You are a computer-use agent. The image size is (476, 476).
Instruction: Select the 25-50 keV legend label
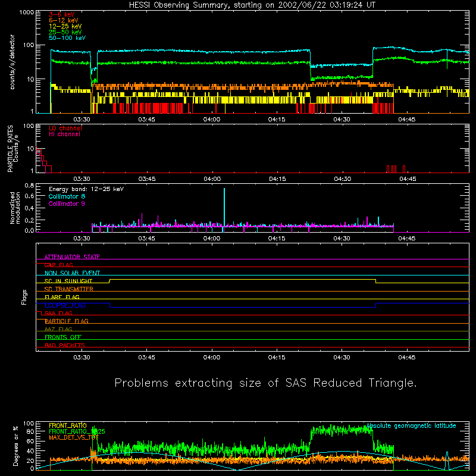(x=65, y=32)
